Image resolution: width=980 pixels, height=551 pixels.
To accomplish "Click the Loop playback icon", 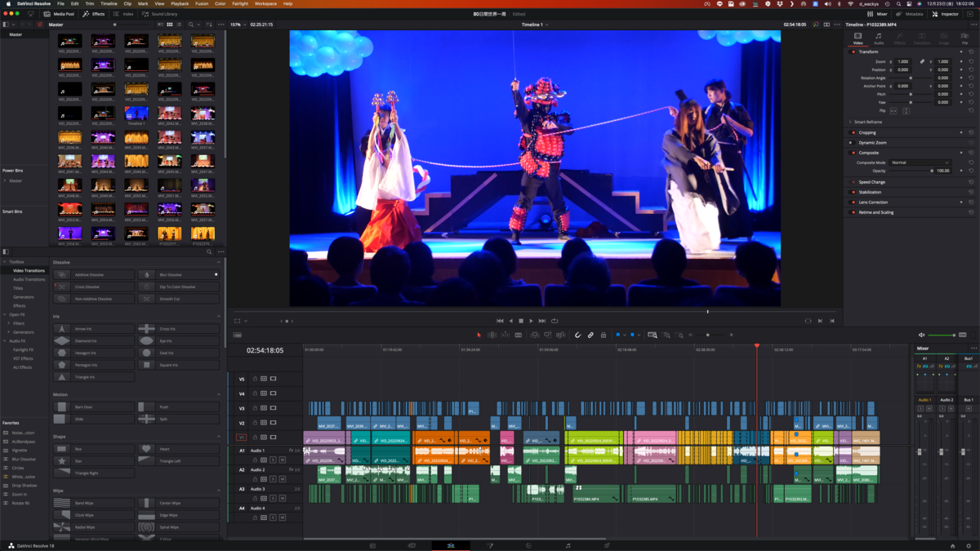I will pyautogui.click(x=555, y=321).
